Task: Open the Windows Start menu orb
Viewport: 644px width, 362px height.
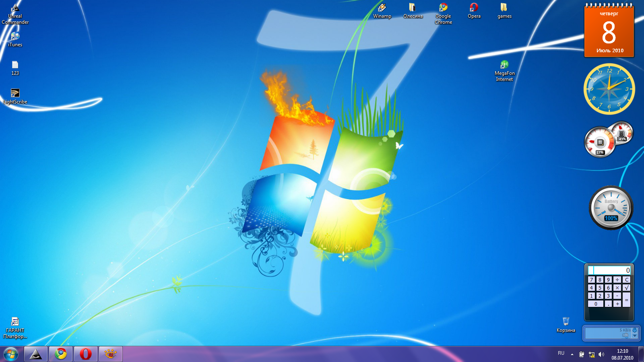Action: pos(11,354)
